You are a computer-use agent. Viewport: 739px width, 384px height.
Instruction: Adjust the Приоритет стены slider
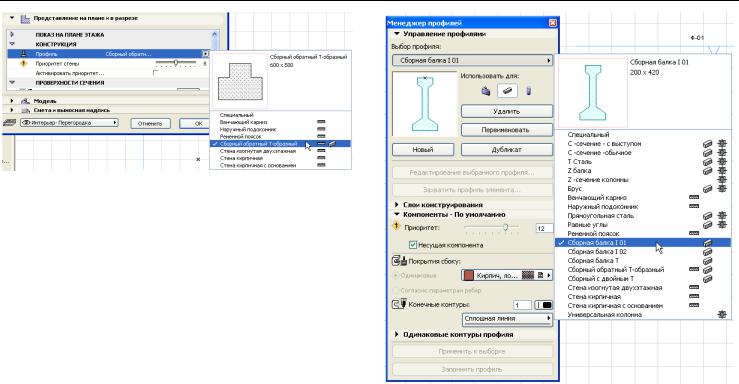pos(175,63)
